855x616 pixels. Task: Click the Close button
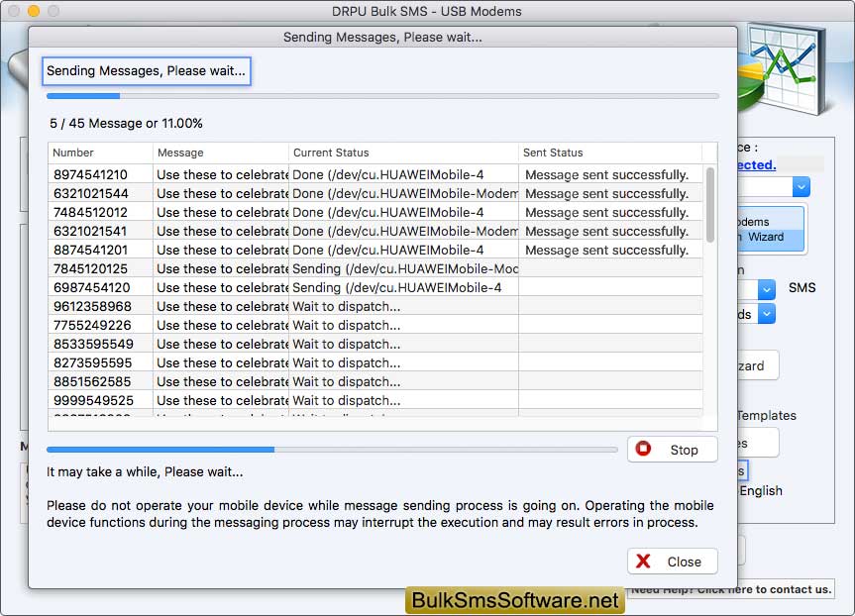pyautogui.click(x=672, y=562)
